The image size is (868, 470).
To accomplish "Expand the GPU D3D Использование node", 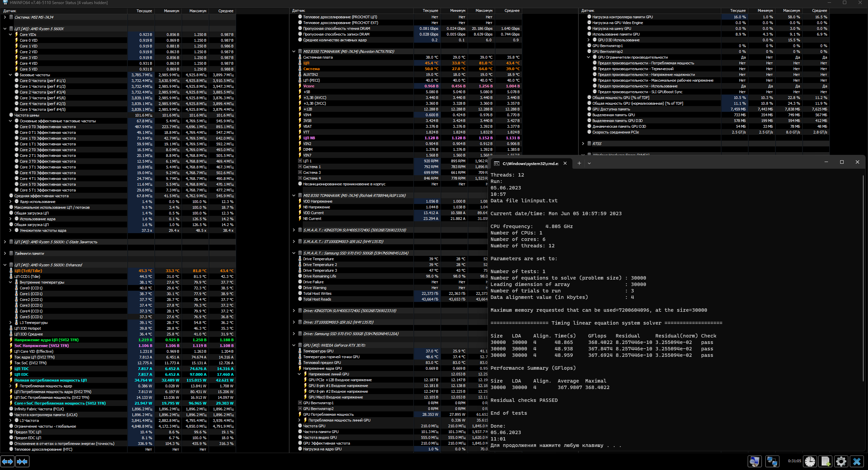I will coord(588,40).
